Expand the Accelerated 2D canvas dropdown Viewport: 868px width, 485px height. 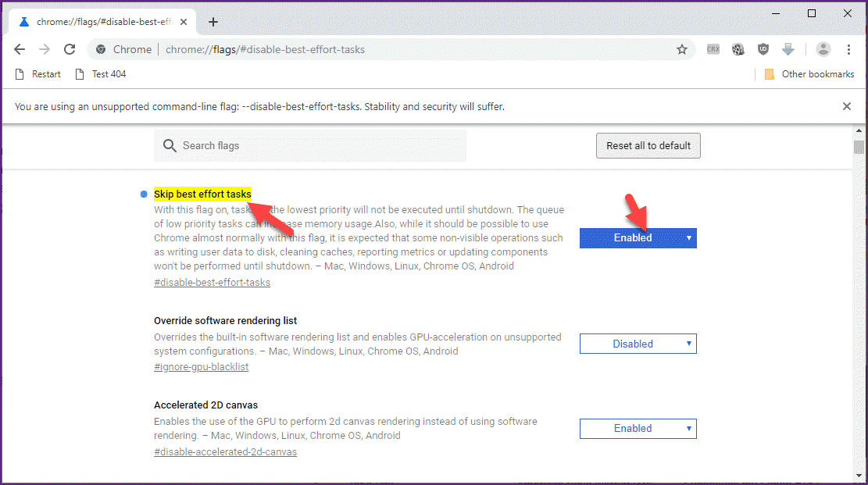point(638,428)
